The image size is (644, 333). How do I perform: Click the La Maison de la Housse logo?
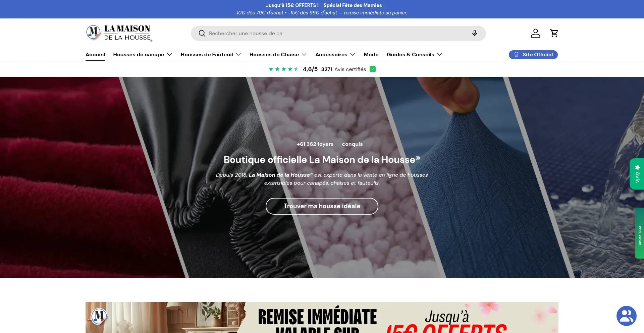119,33
